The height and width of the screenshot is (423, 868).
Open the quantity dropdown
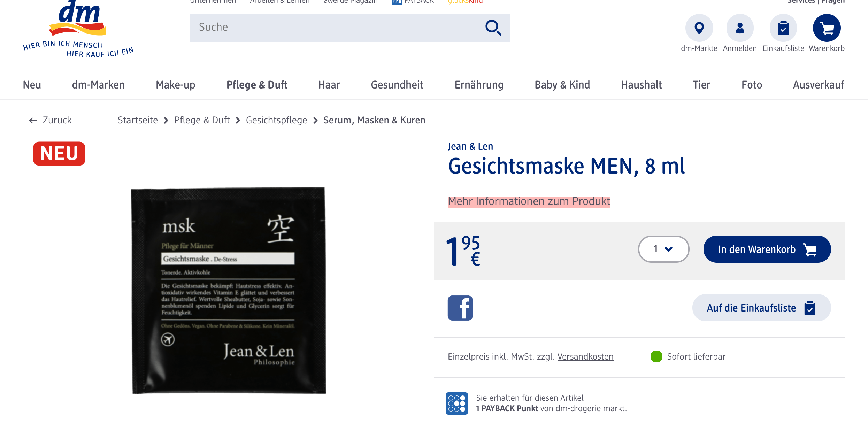[x=663, y=249]
